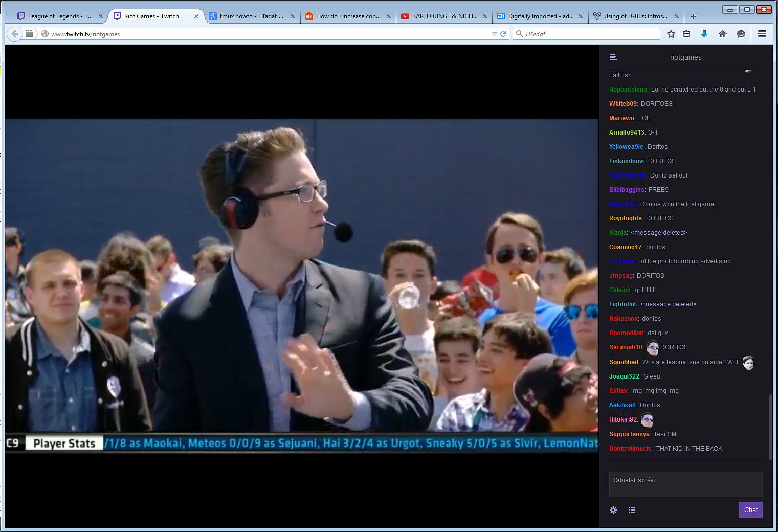The image size is (778, 532).
Task: Click the riotgames chat header
Action: point(686,57)
